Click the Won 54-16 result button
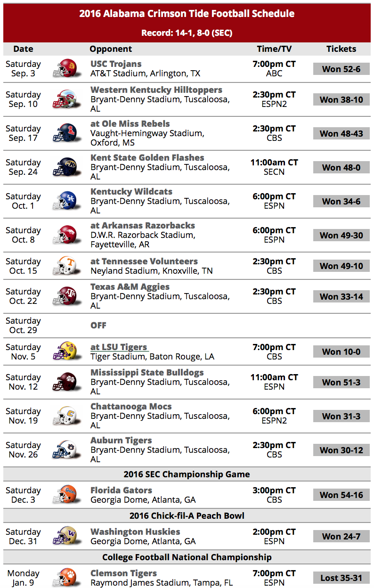Image resolution: width=374 pixels, height=588 pixels. coord(341,495)
